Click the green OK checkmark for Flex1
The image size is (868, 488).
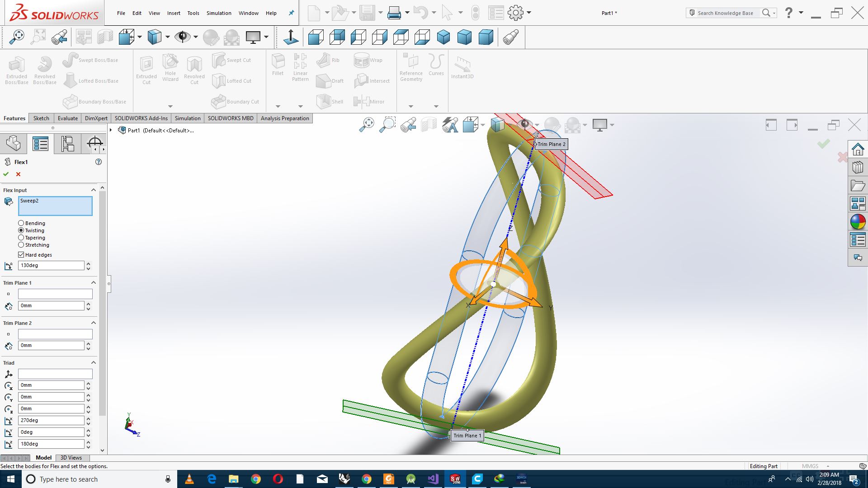[6, 174]
